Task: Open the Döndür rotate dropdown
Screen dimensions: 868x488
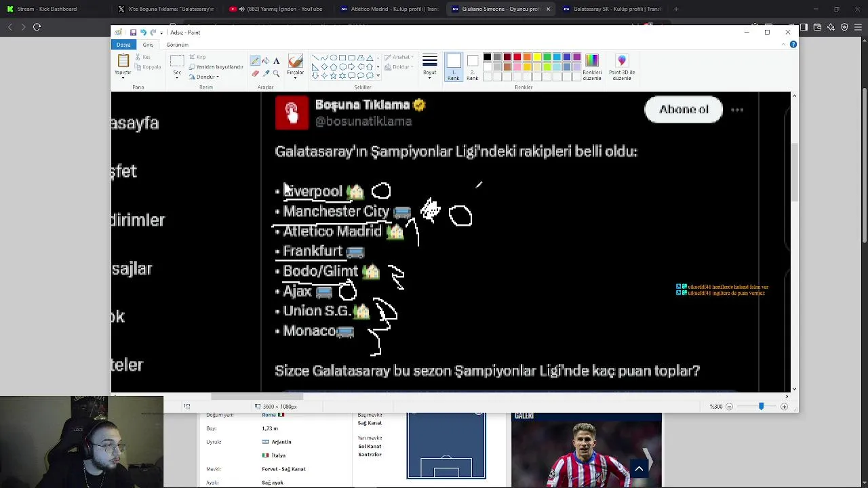Action: (203, 77)
